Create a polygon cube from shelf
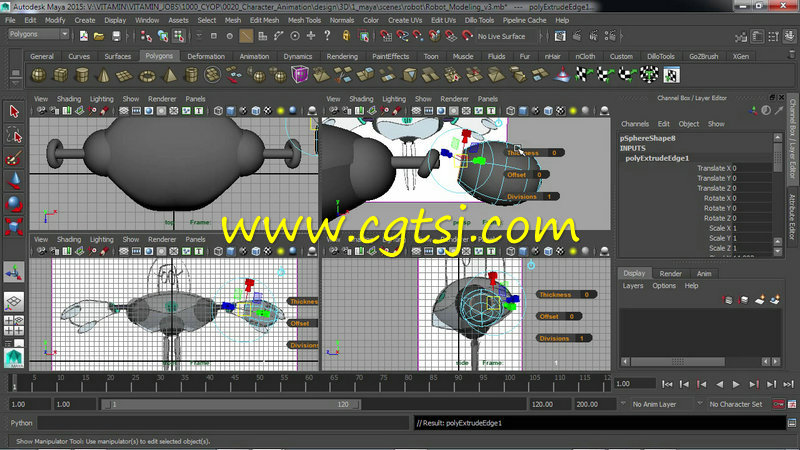Screen dimensions: 800x450 click(x=61, y=76)
